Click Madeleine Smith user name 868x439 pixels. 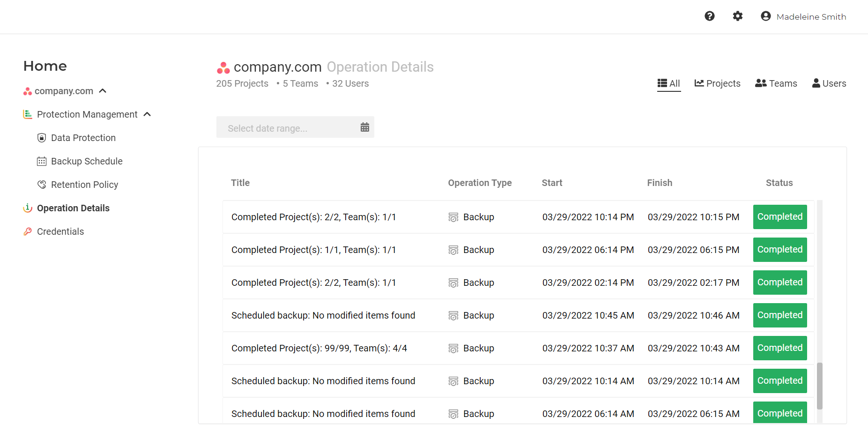811,17
